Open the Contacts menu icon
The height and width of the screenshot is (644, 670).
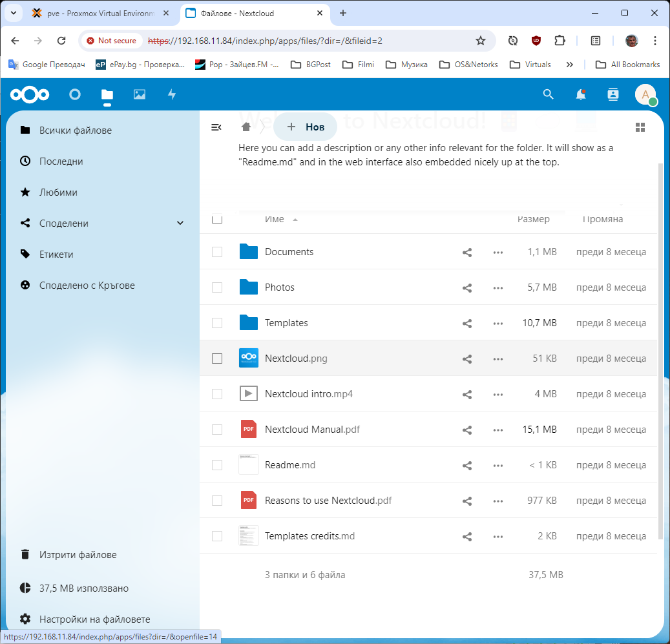click(x=613, y=94)
